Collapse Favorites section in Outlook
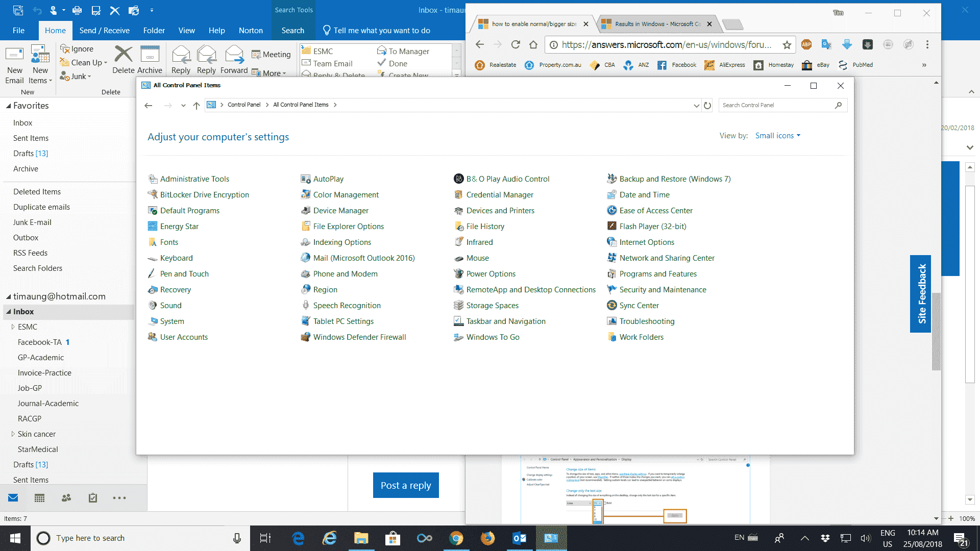This screenshot has width=980, height=551. (8, 106)
